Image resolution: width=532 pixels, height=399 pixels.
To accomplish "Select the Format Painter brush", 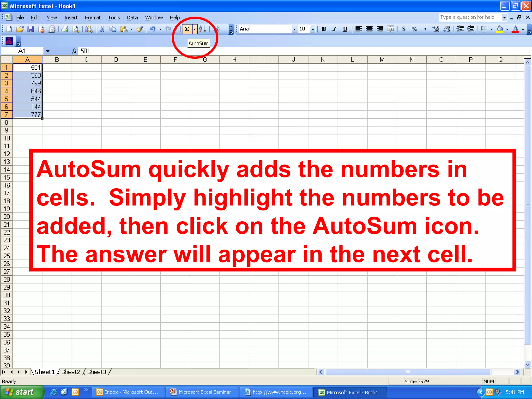I will point(140,29).
